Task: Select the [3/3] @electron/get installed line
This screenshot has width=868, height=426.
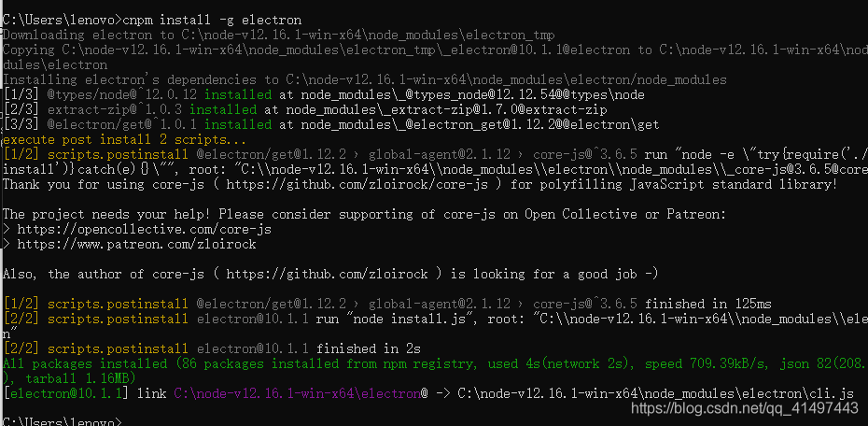Action: click(x=331, y=124)
